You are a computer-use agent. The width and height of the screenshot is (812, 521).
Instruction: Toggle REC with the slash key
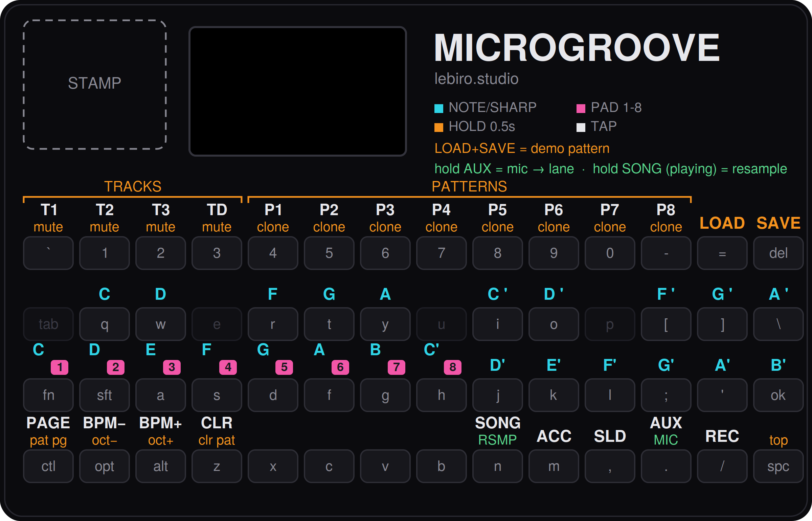coord(722,466)
